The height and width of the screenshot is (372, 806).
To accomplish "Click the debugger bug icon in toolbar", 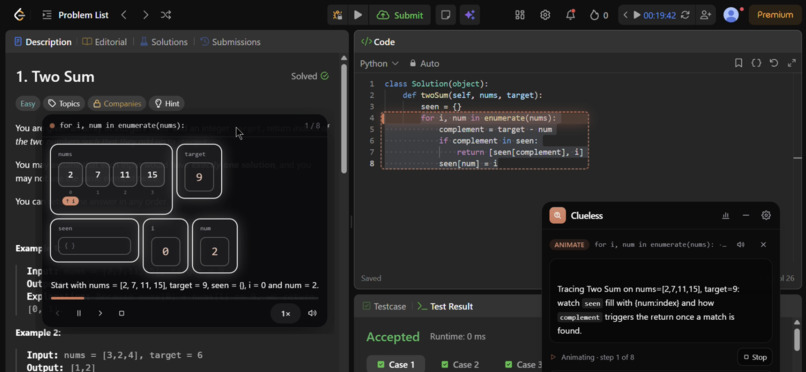I will click(x=338, y=15).
